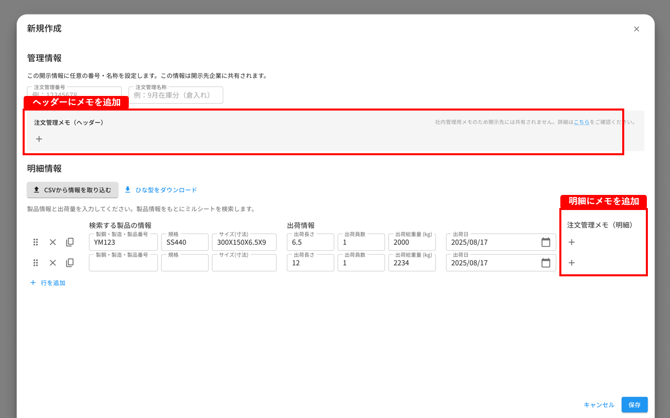Click the CSVから情報を取り込む button
The height and width of the screenshot is (418, 670).
(73, 190)
